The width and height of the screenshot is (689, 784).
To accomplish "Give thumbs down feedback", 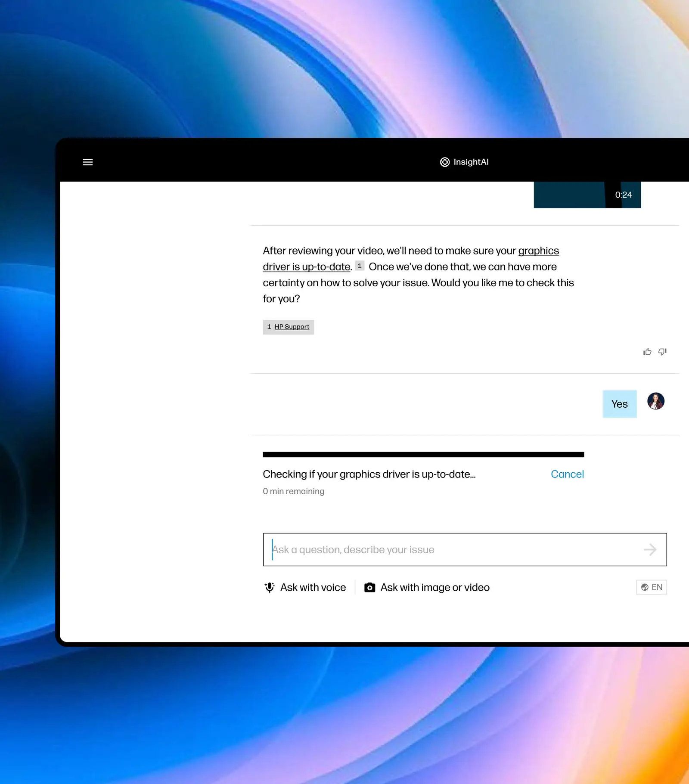I will coord(662,352).
